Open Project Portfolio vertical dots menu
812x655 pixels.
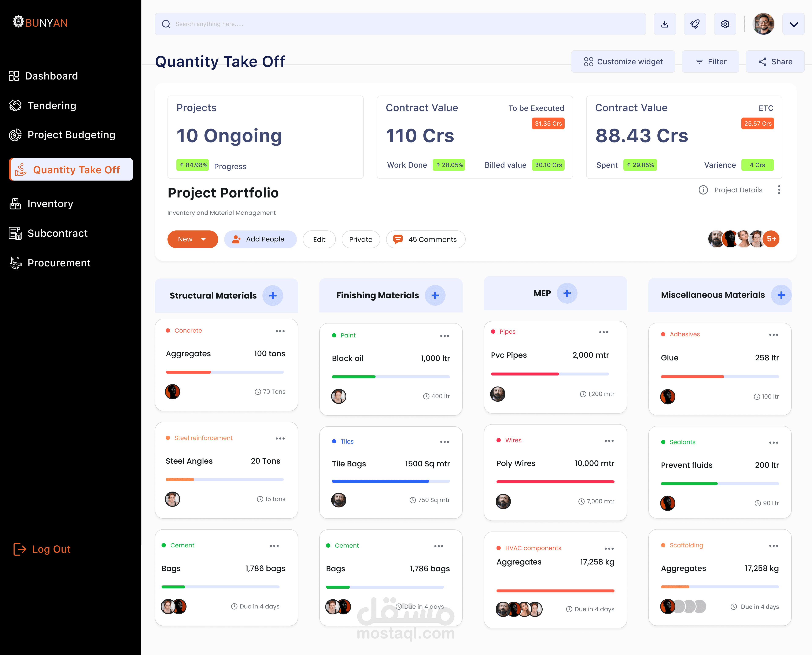779,190
